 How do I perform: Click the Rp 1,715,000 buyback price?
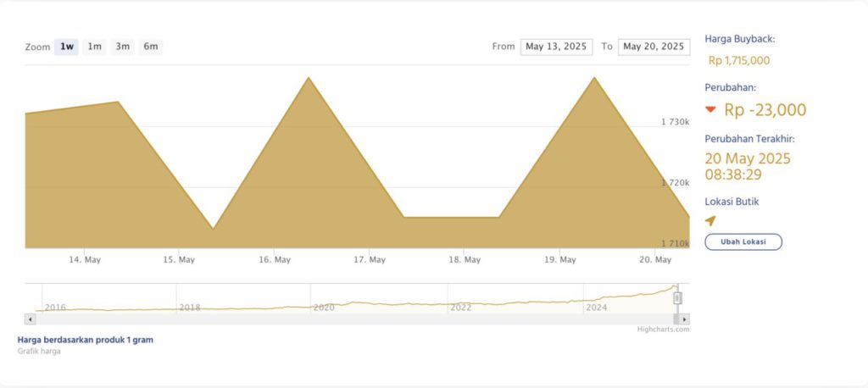(x=739, y=61)
